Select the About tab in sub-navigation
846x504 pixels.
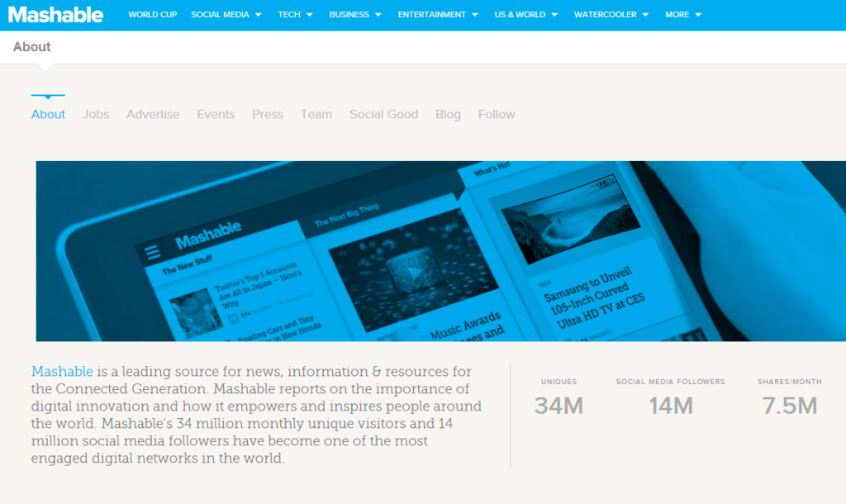tap(48, 114)
